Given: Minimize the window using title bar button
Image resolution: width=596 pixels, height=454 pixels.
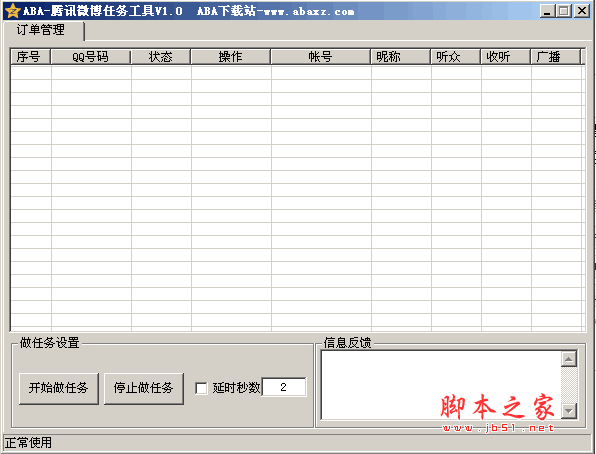Looking at the screenshot, I should pos(547,11).
